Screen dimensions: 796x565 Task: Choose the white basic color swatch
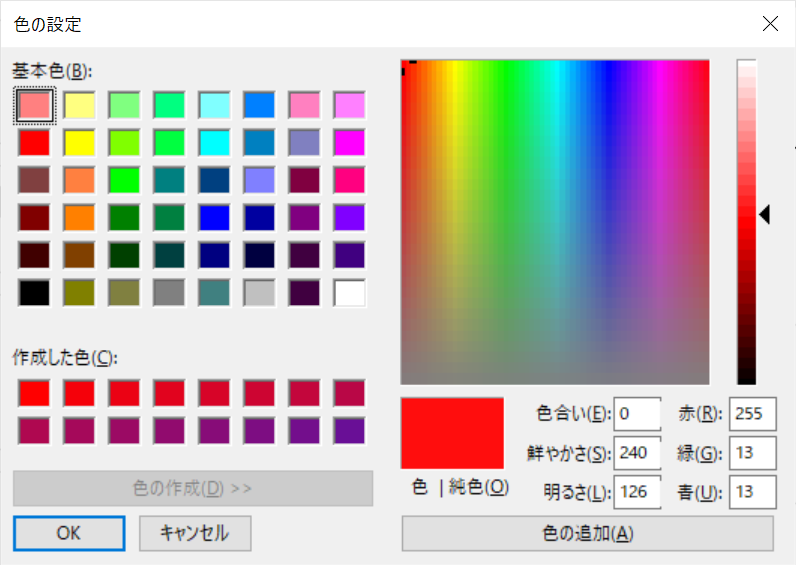pos(349,293)
